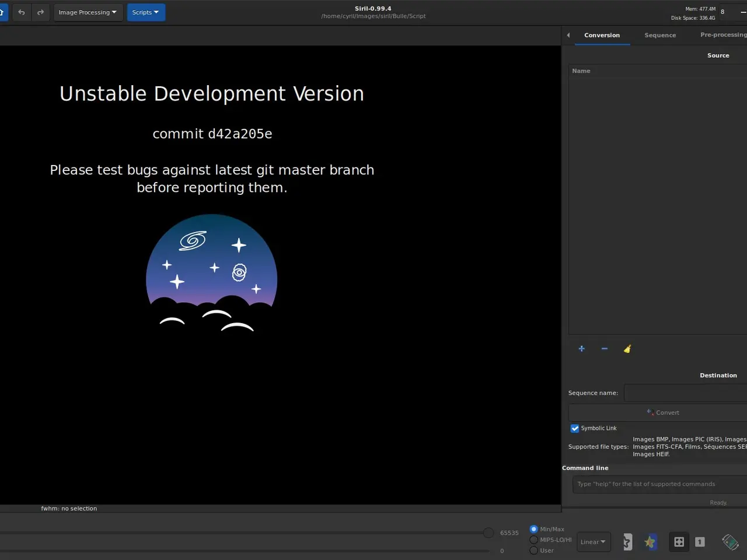Click the redo arrow in the header
747x560 pixels.
coord(40,12)
